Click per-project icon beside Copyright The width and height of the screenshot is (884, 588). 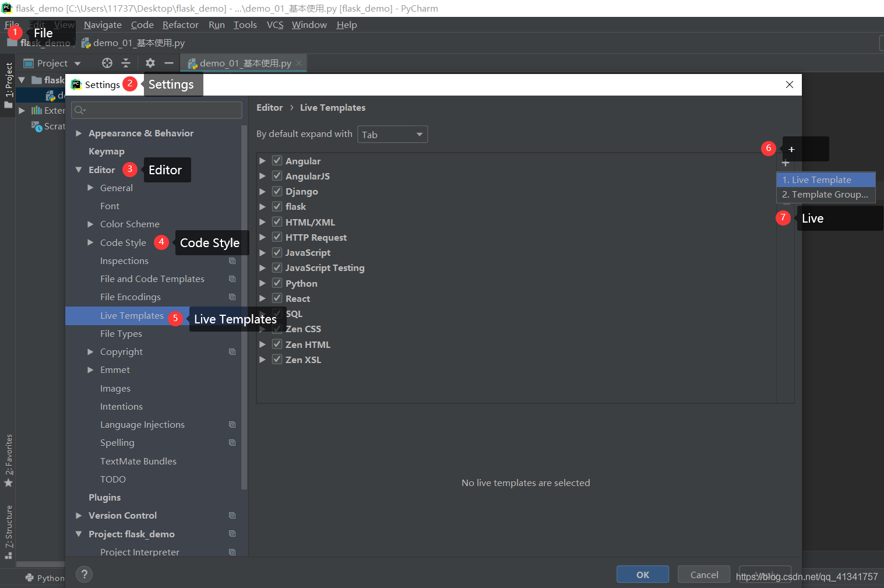232,352
